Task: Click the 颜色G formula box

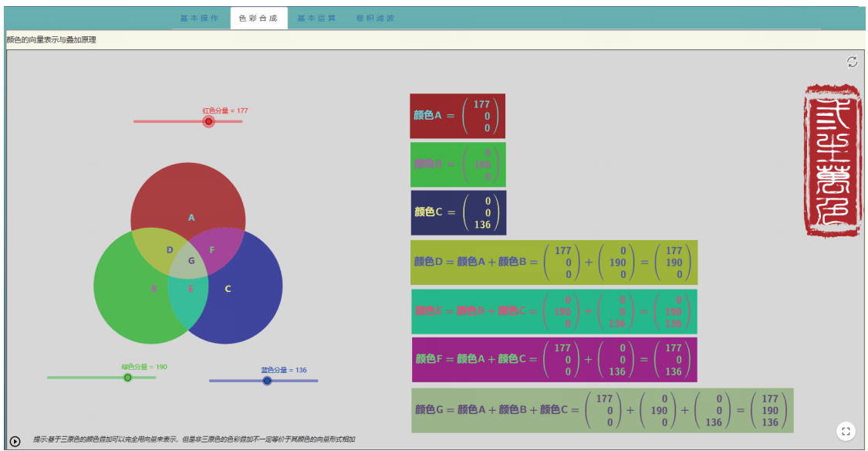Action: point(602,410)
